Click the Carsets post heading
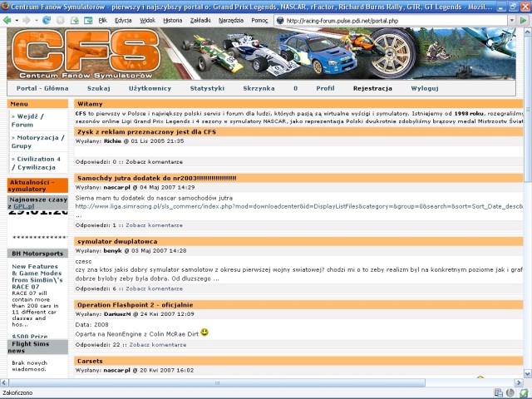Viewport: 532px width, 399px height. (x=90, y=361)
